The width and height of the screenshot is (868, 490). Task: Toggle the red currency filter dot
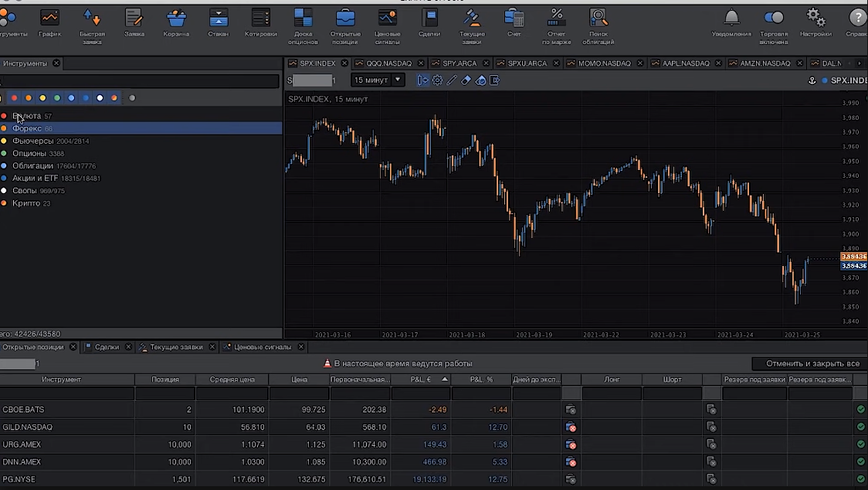coord(14,98)
